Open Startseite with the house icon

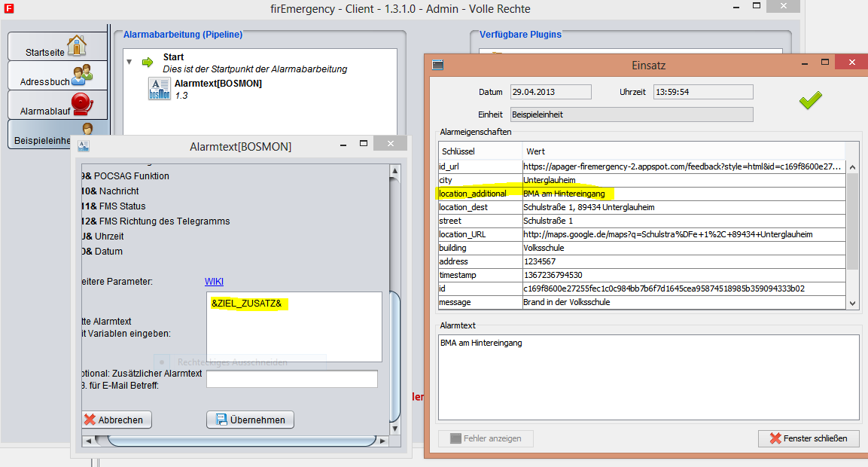pos(57,47)
